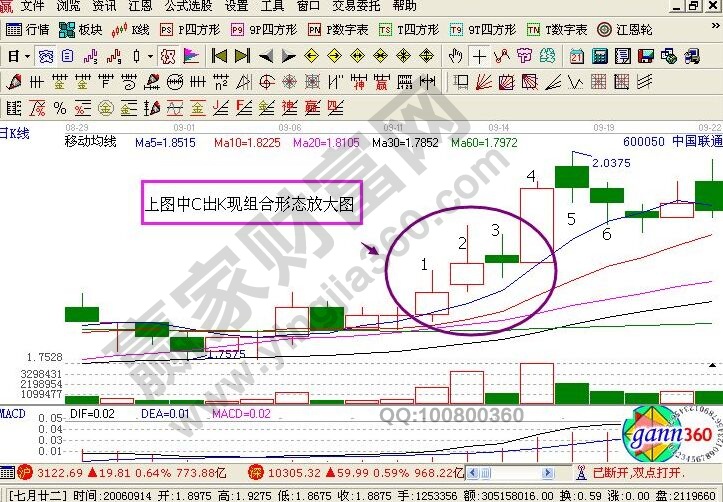The width and height of the screenshot is (723, 502).
Task: Select the 四 angle lines tool
Action: click(336, 108)
